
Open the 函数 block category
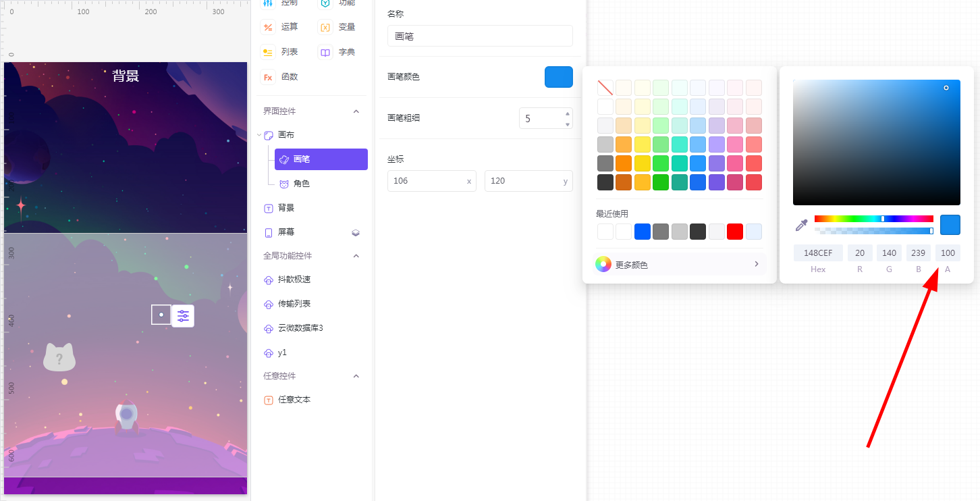click(281, 77)
